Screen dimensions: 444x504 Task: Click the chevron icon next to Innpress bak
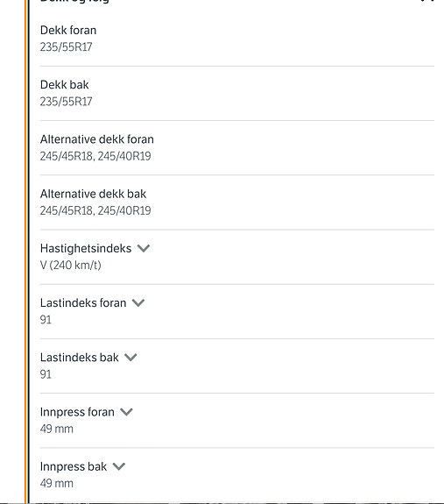pos(119,466)
